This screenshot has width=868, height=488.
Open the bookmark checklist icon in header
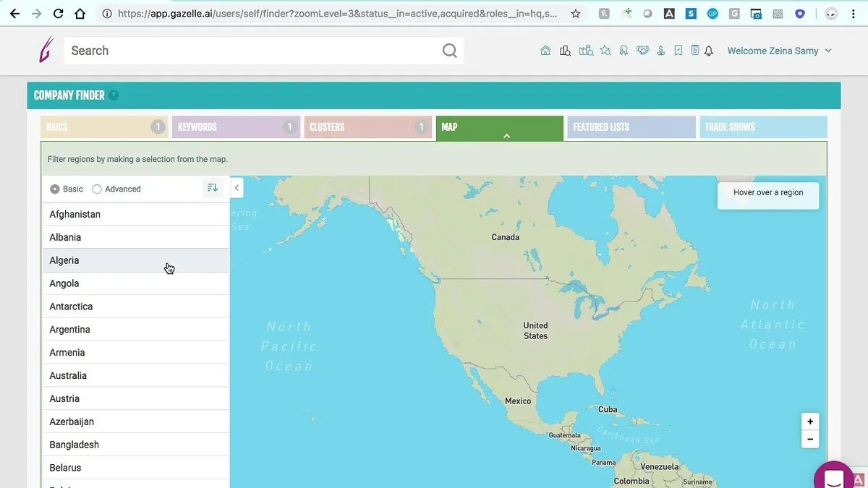pos(678,51)
